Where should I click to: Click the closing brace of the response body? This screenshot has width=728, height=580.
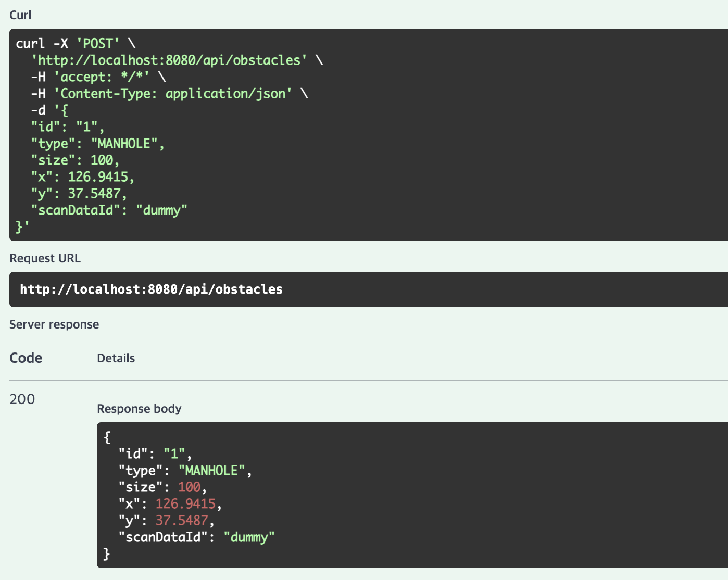pyautogui.click(x=107, y=554)
